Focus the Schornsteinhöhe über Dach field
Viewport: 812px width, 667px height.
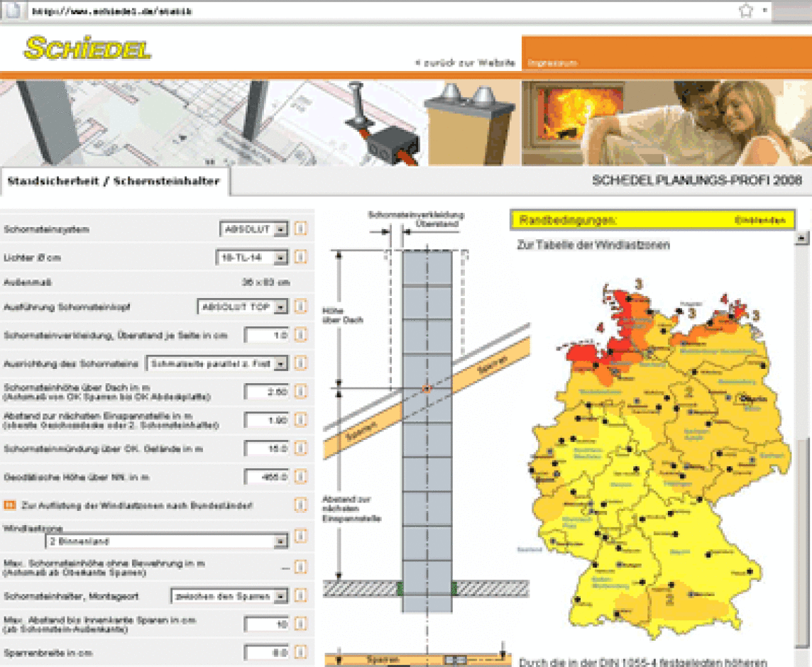click(x=267, y=392)
